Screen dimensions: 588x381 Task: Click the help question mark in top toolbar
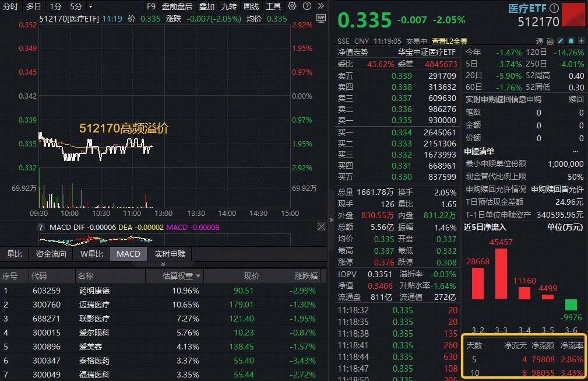(307, 6)
